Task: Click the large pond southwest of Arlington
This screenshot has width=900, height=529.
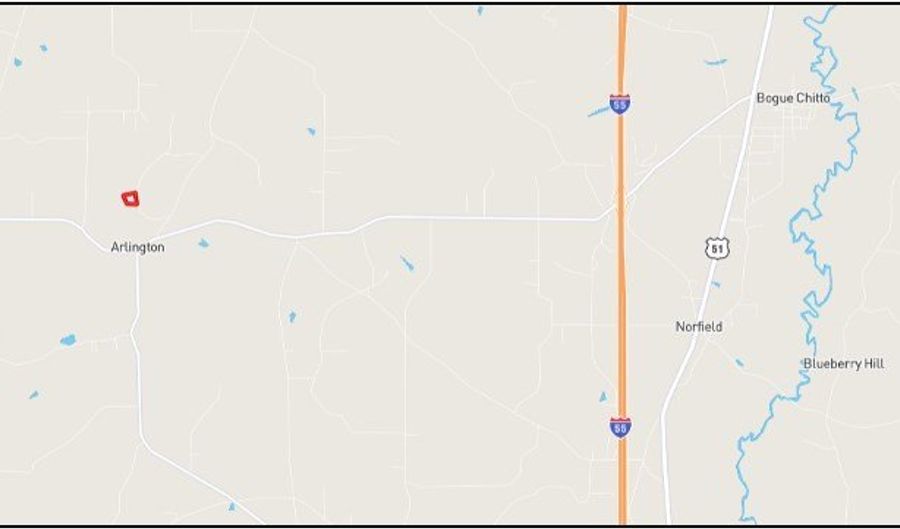Action: 68,340
